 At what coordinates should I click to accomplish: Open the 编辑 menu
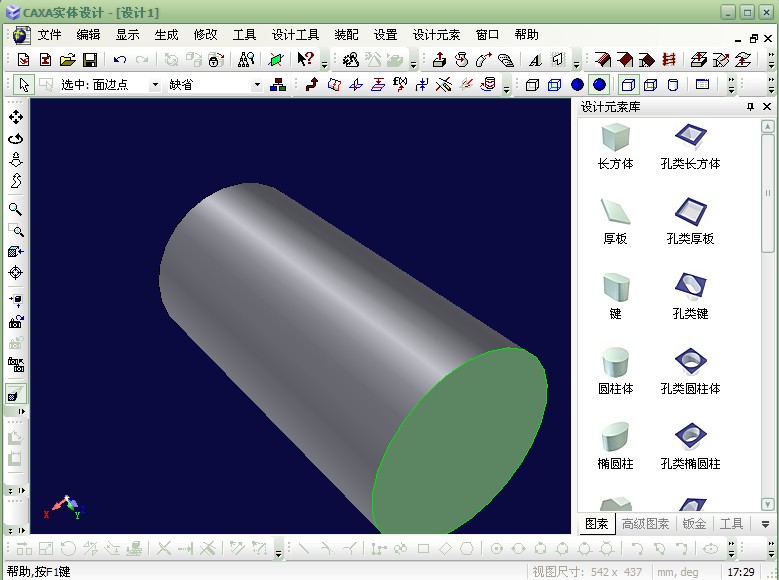[88, 35]
